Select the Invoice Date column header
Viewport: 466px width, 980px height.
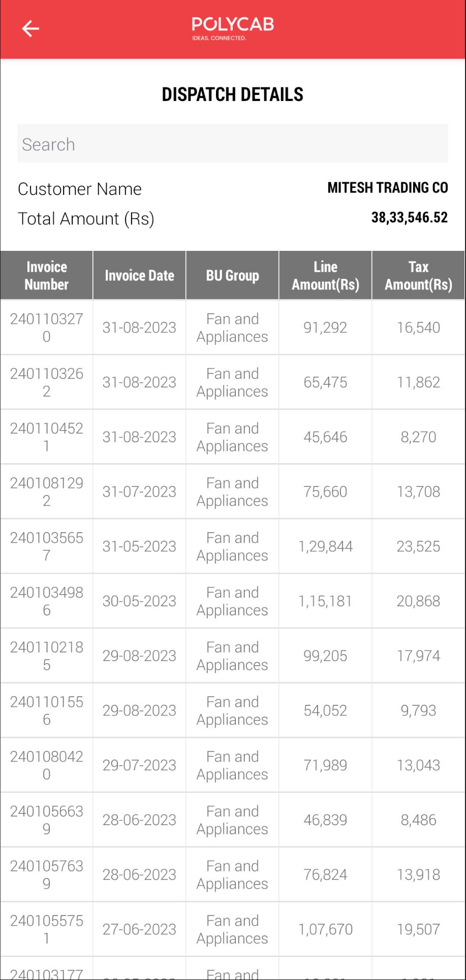(x=140, y=275)
